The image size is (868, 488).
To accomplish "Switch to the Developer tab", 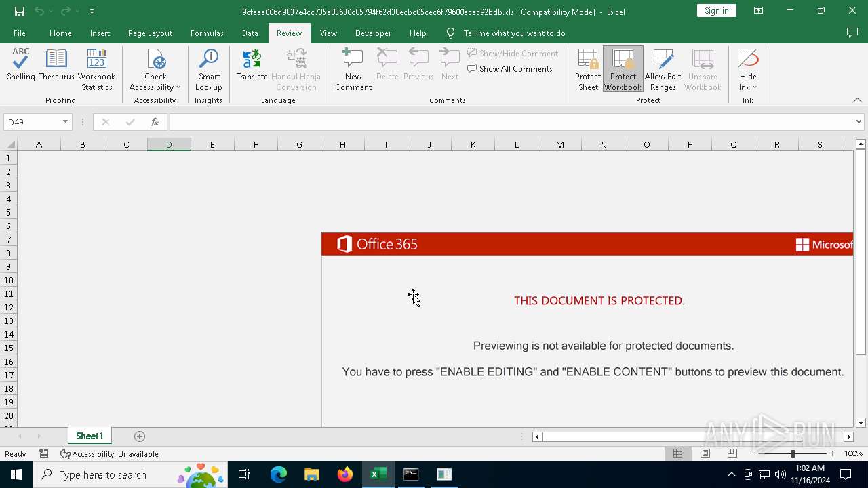I will 373,33.
